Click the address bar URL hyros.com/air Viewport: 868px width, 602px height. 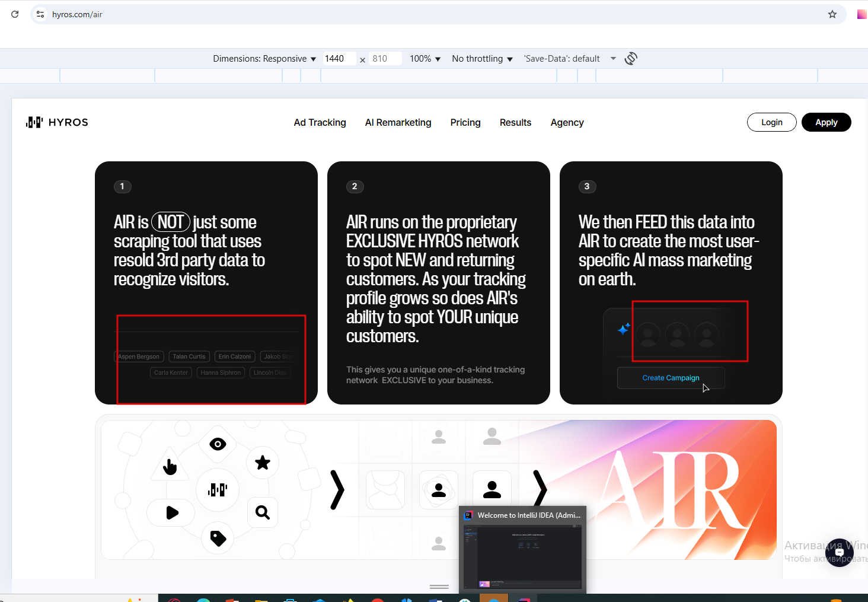(77, 14)
